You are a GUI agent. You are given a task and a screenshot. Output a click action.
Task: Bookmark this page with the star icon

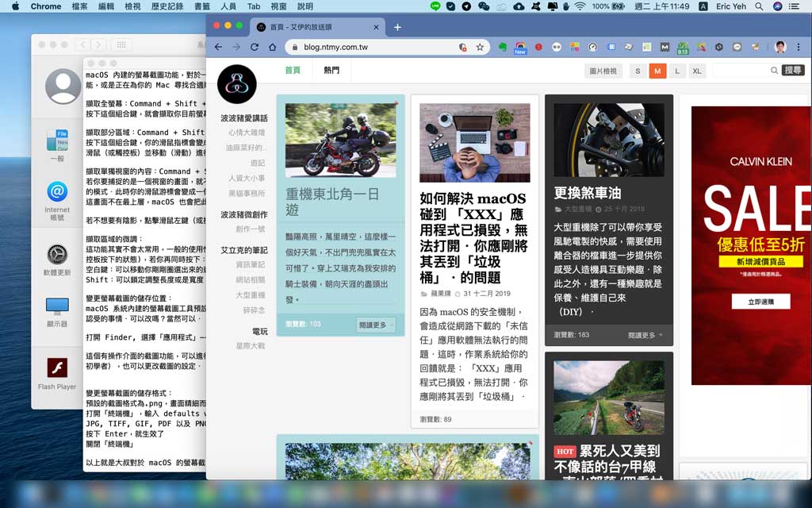point(480,47)
